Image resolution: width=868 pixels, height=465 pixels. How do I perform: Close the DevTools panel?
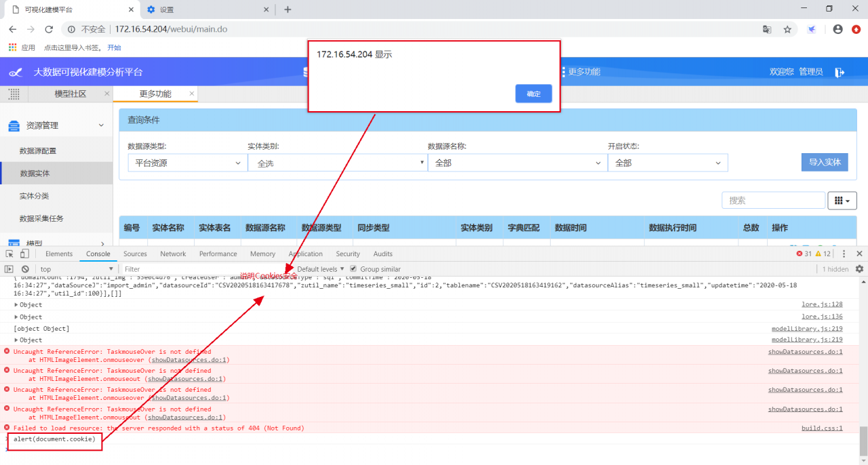(859, 254)
